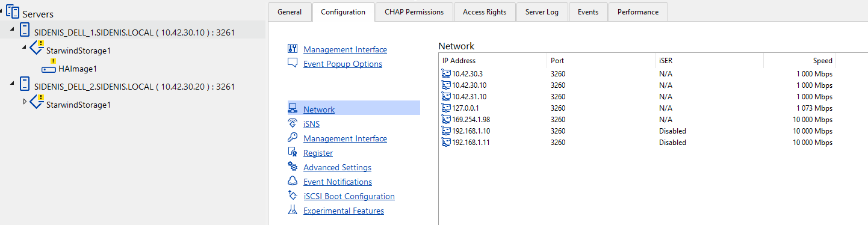Open the CHAP Permissions tab
Viewport: 868px width, 225px height.
point(414,11)
